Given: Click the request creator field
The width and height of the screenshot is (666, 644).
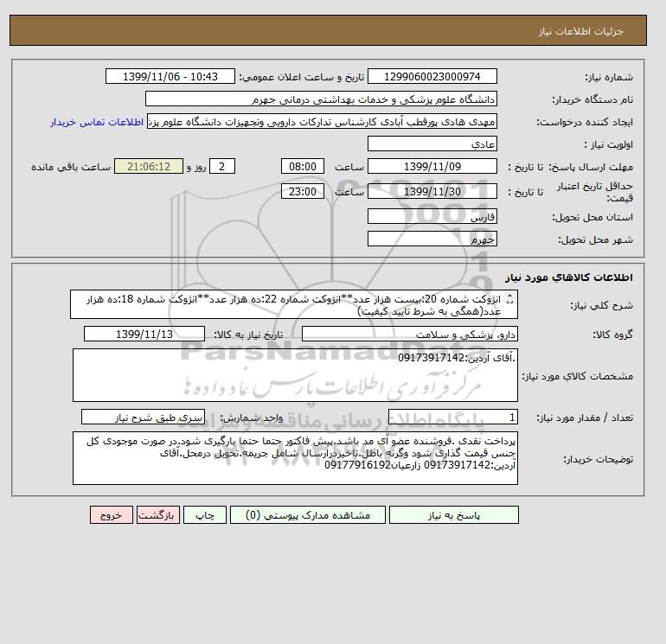Looking at the screenshot, I should click(x=322, y=122).
